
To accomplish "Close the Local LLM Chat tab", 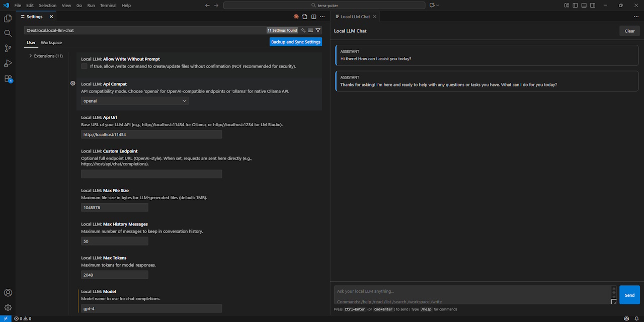I will click(x=375, y=17).
